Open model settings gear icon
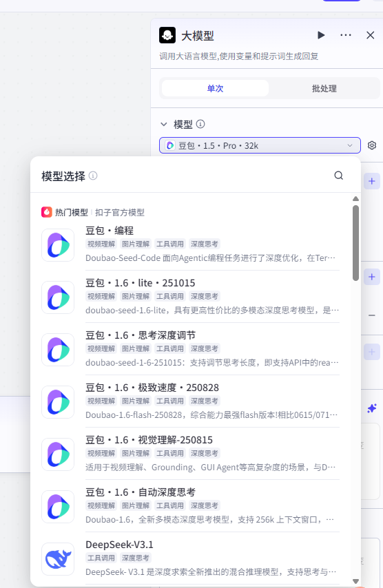 click(x=372, y=145)
